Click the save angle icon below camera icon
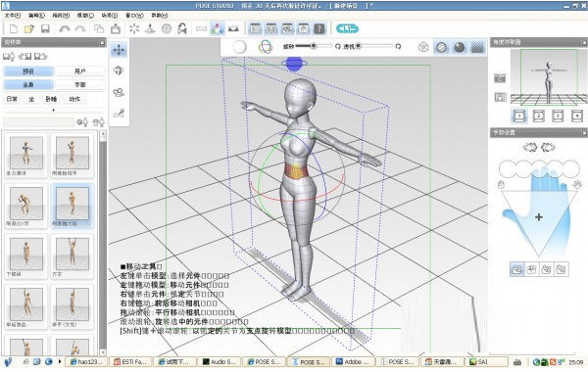The width and height of the screenshot is (588, 372). (x=500, y=97)
